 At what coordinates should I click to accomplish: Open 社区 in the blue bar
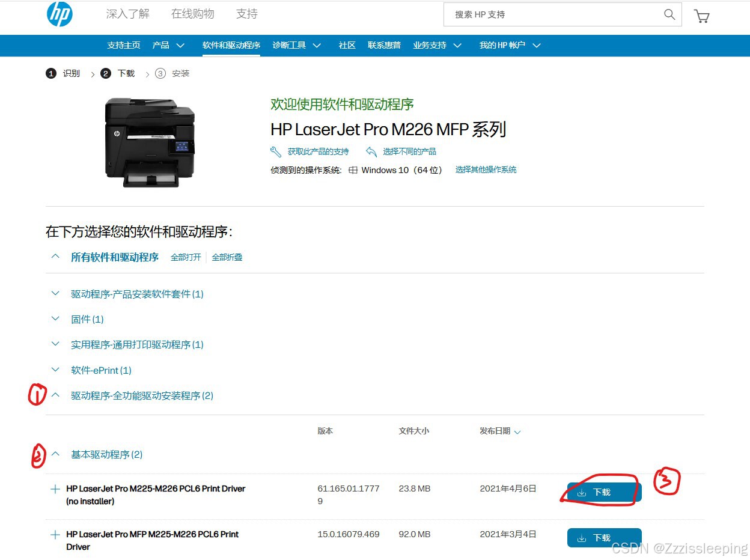(x=347, y=46)
